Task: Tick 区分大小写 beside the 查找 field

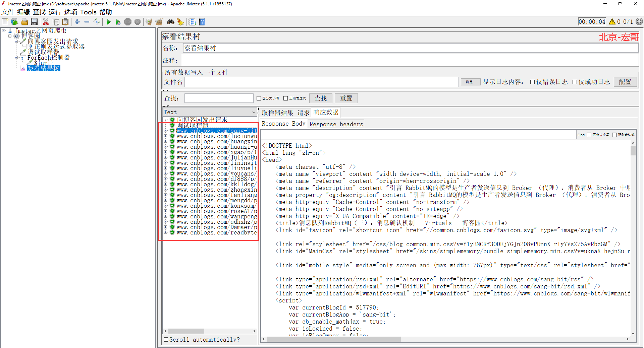Action: (259, 98)
